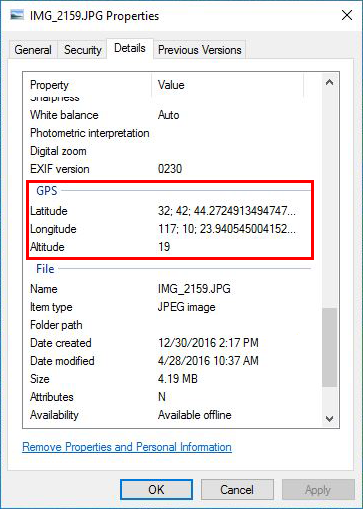Select the Auto white balance value
Viewport: 363px width, 509px height.
tap(168, 115)
